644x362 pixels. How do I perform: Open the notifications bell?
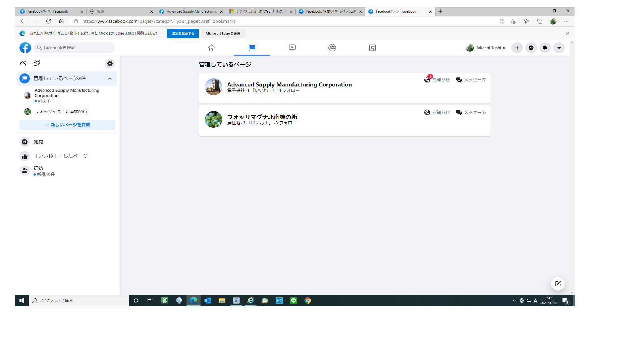[545, 48]
